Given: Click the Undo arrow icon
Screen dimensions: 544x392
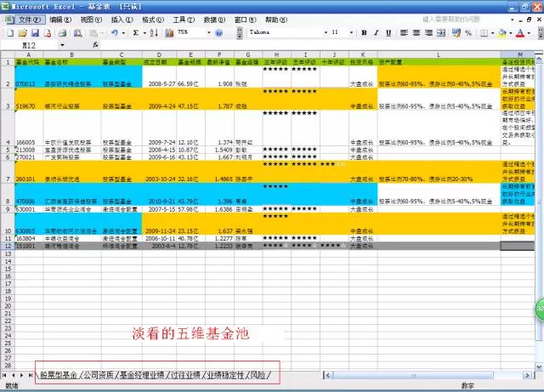Looking at the screenshot, I should point(114,32).
